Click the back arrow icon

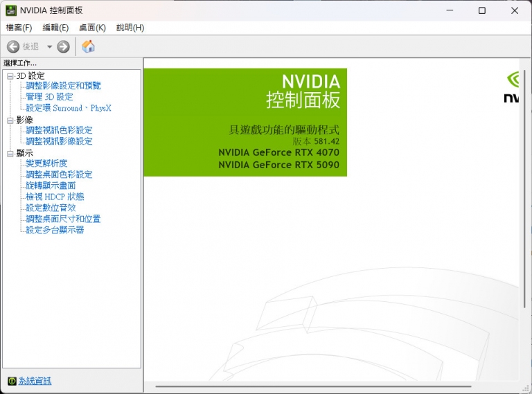(13, 46)
